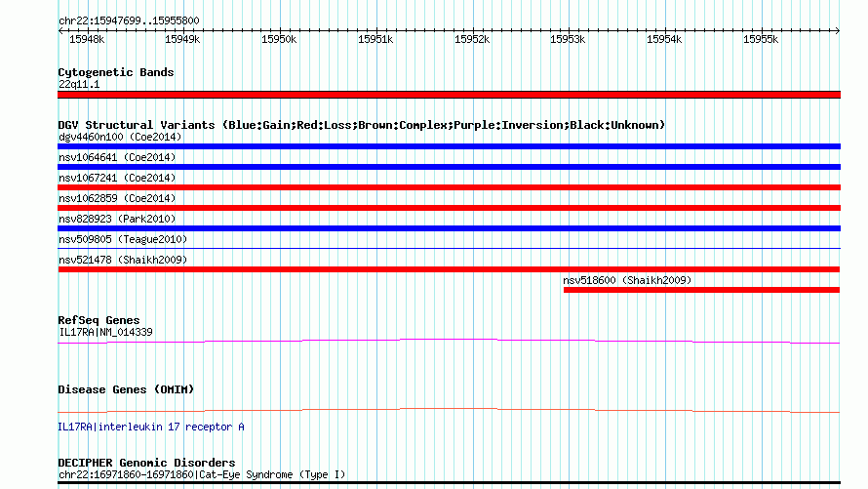Viewport: 868px width, 489px height.
Task: Select the red nsv1062859 loss bar
Action: coord(449,208)
